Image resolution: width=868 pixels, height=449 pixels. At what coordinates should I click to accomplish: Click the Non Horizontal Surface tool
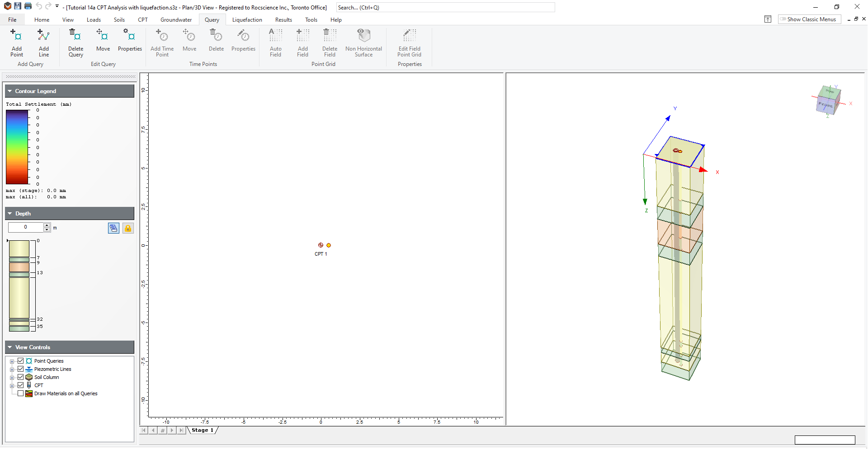[x=363, y=43]
